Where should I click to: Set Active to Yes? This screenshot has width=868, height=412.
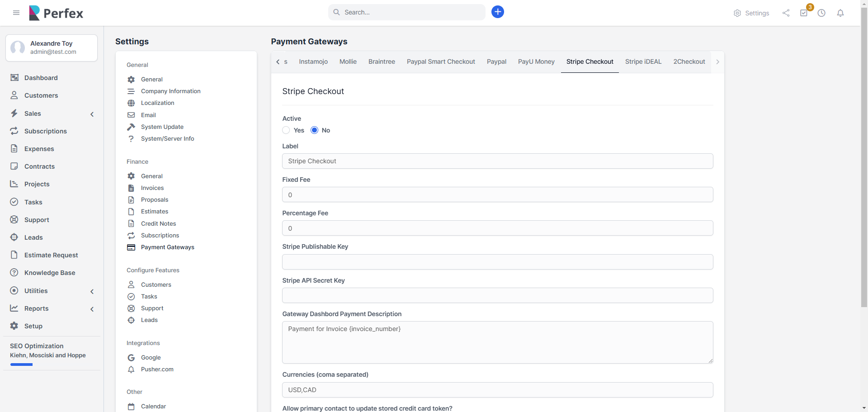286,130
